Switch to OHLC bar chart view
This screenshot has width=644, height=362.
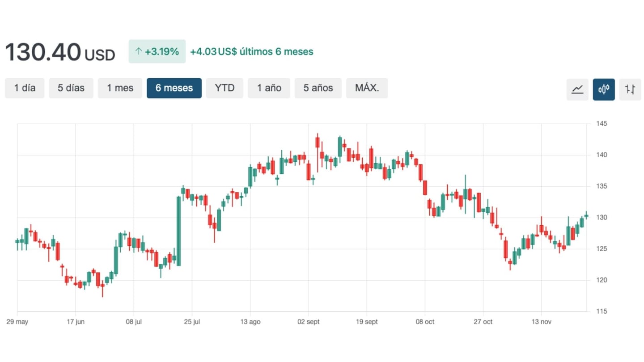630,89
